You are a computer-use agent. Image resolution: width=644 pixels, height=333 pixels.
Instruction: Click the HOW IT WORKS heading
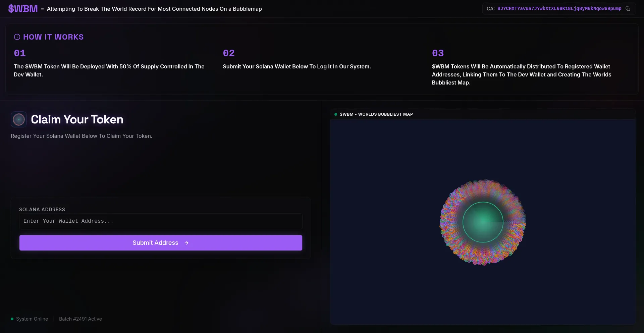(53, 37)
